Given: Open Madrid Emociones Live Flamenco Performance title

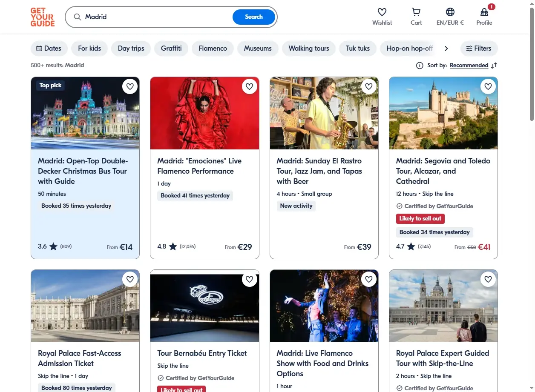Looking at the screenshot, I should click(199, 166).
